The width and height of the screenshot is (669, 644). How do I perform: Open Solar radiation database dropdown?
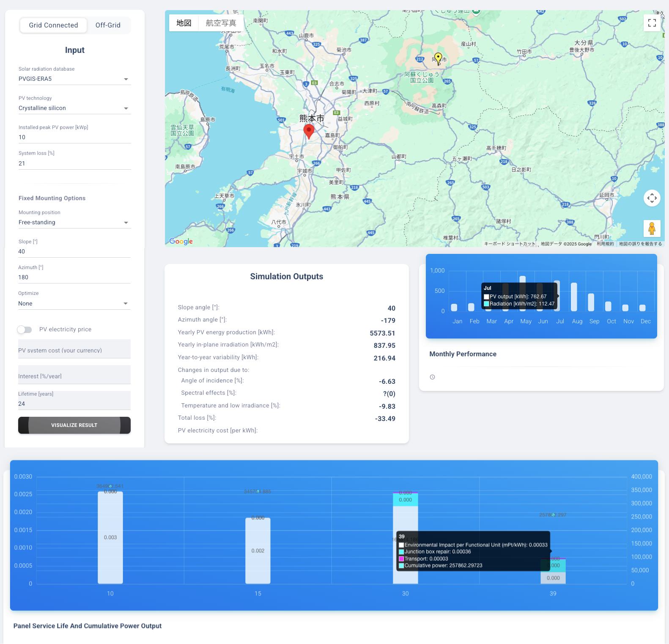pyautogui.click(x=74, y=79)
